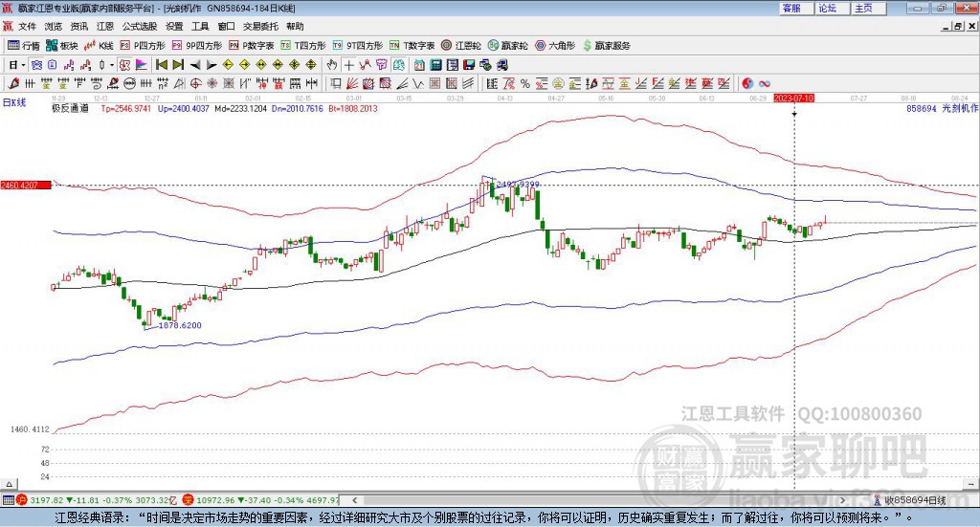Open the 公式选股 menu
Screen dimensions: 980x527
[x=140, y=26]
